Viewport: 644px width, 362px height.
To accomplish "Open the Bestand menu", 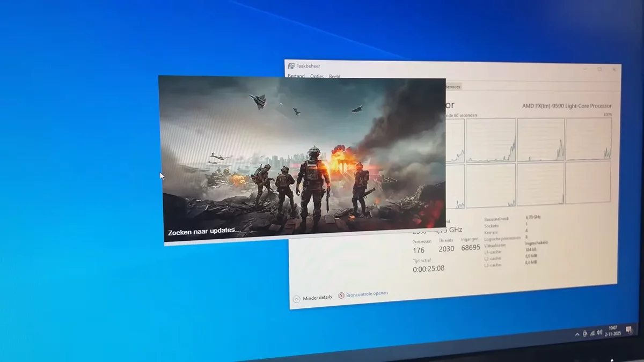I will (296, 76).
